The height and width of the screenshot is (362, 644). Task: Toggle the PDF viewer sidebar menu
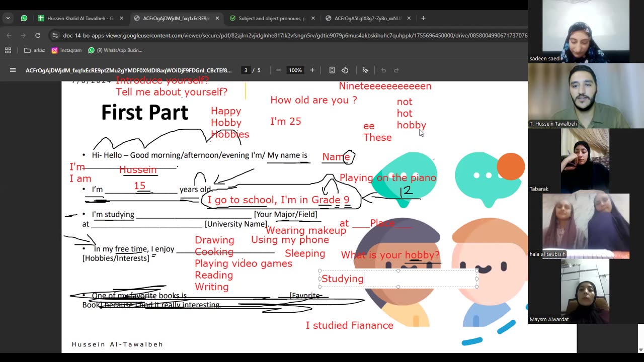point(13,70)
